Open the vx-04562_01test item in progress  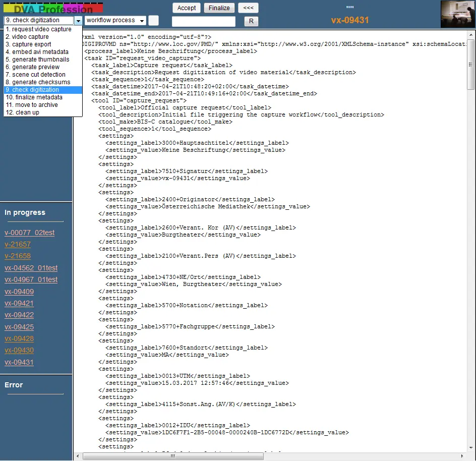coord(31,268)
